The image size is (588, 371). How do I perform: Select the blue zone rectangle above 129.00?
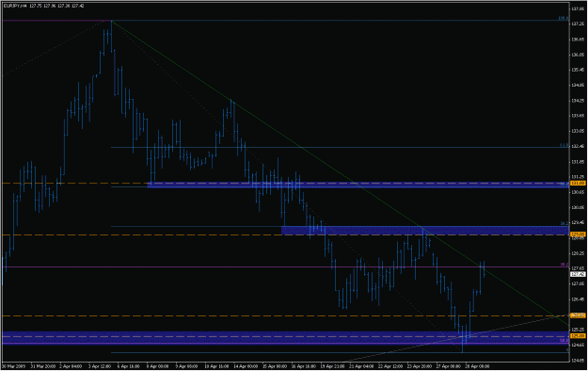click(425, 231)
